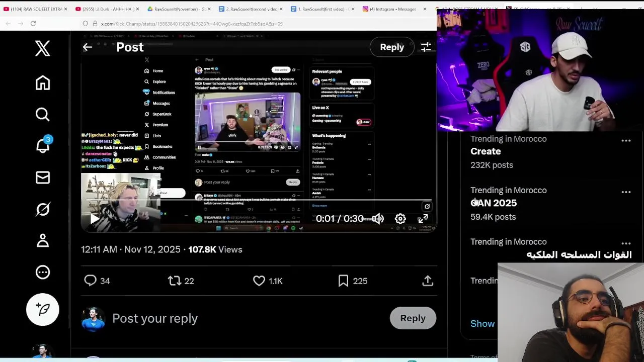Open the 107.8K Views link
Image resolution: width=644 pixels, height=362 pixels.
point(215,249)
